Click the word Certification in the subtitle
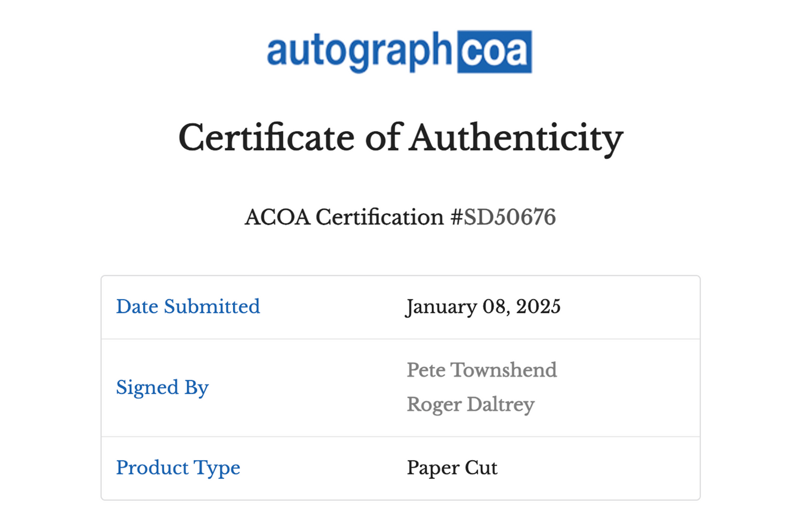 (380, 217)
